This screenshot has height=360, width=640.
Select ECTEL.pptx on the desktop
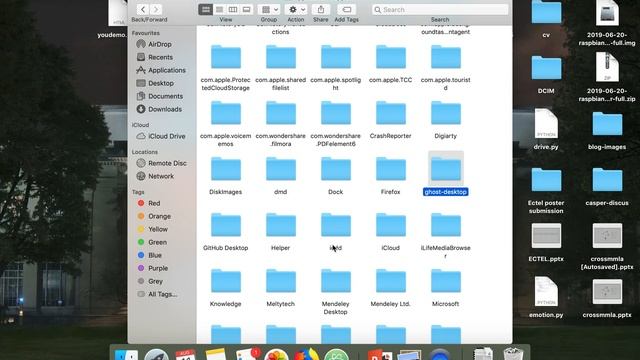point(546,236)
